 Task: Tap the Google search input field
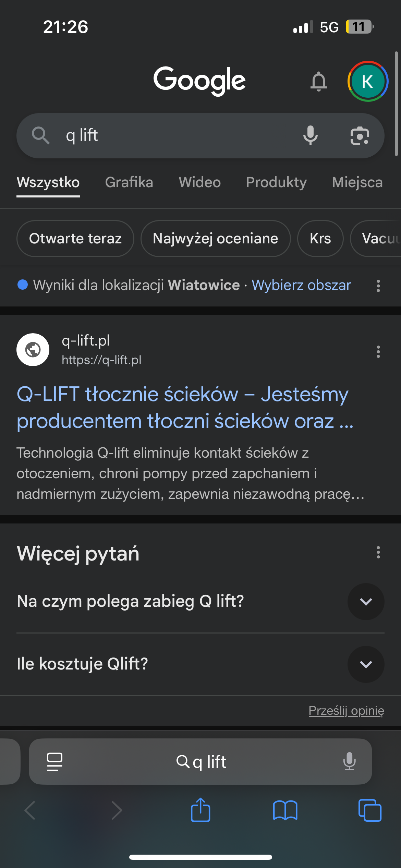[x=178, y=135]
